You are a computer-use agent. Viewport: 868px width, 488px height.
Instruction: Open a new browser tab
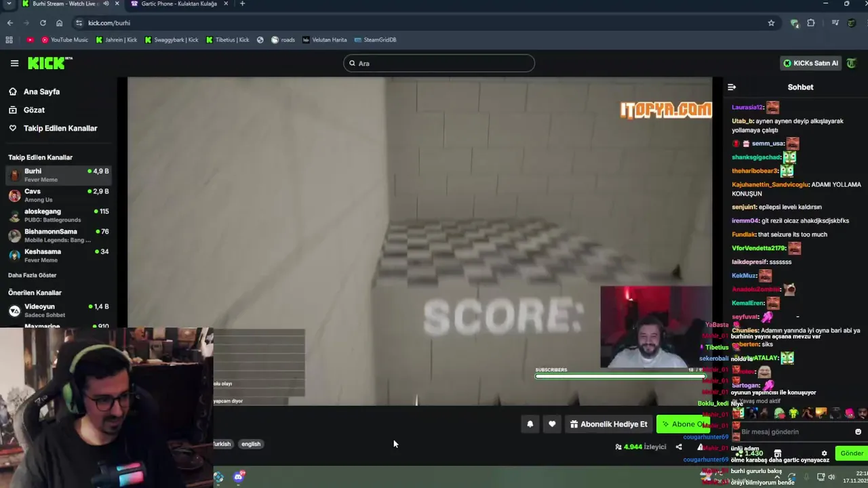click(242, 4)
